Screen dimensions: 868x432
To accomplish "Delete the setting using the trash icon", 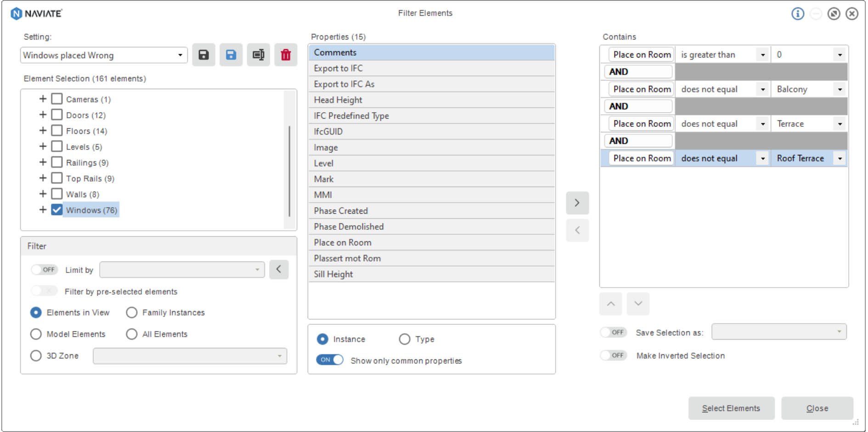I will pos(285,54).
